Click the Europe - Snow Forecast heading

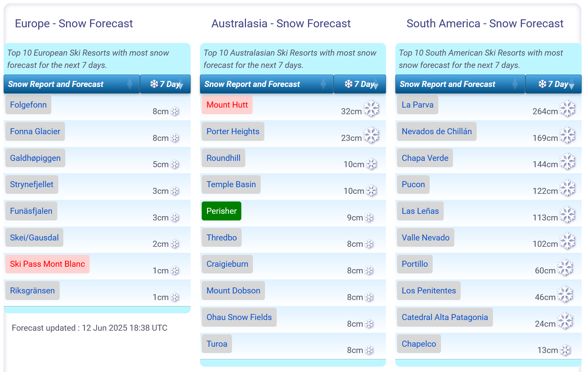coord(74,23)
